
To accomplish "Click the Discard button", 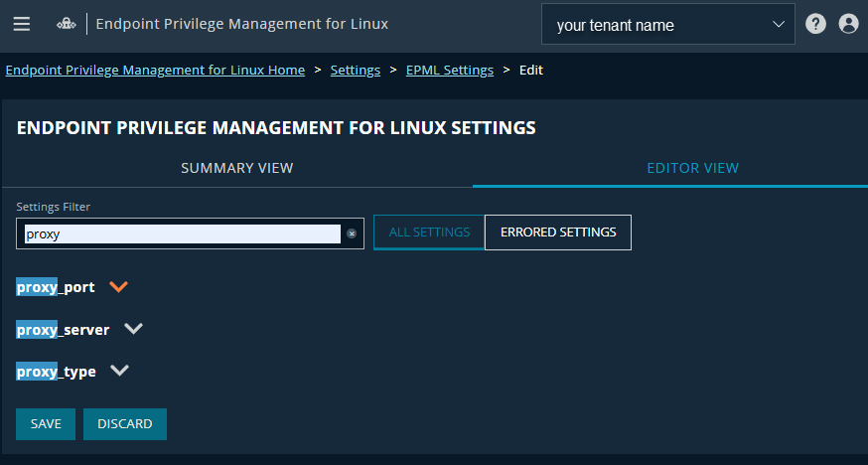I will (x=125, y=424).
